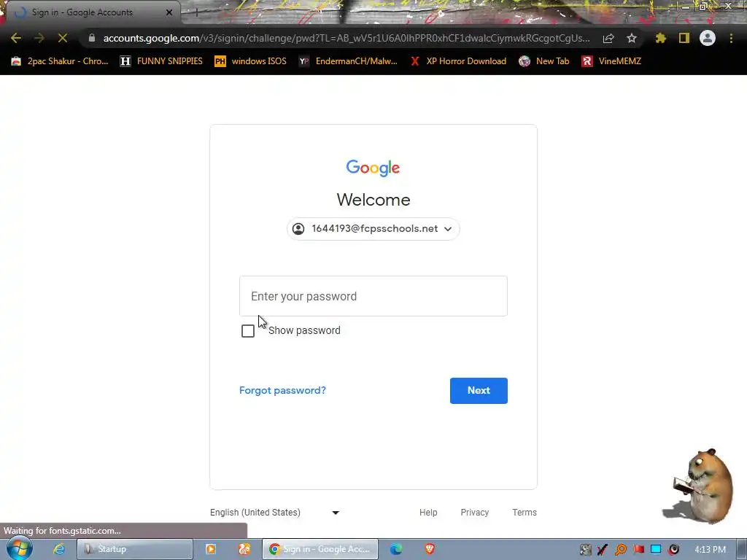Click the round speaker-like tray icon
The width and height of the screenshot is (747, 560).
[673, 550]
